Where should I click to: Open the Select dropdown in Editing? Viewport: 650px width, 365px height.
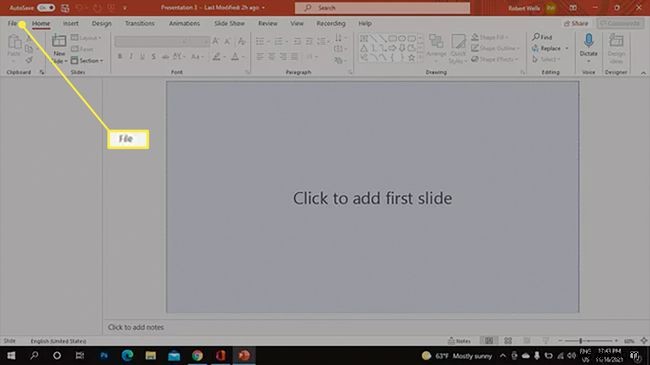tap(546, 59)
